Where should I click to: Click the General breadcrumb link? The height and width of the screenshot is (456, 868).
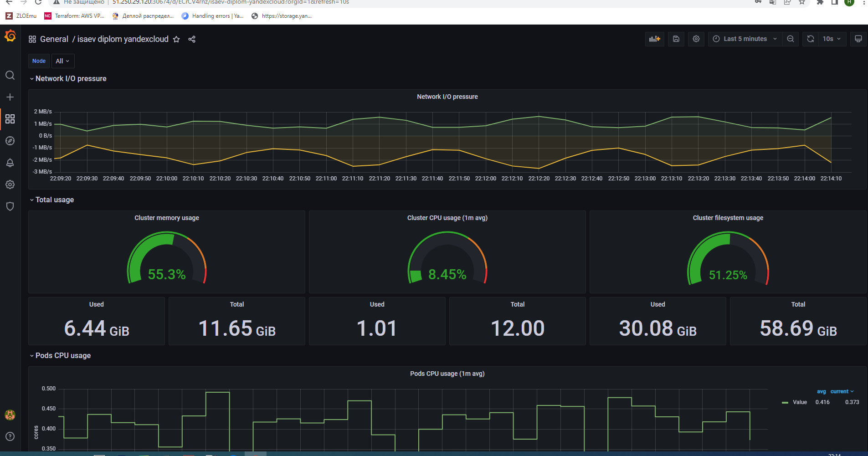(54, 39)
